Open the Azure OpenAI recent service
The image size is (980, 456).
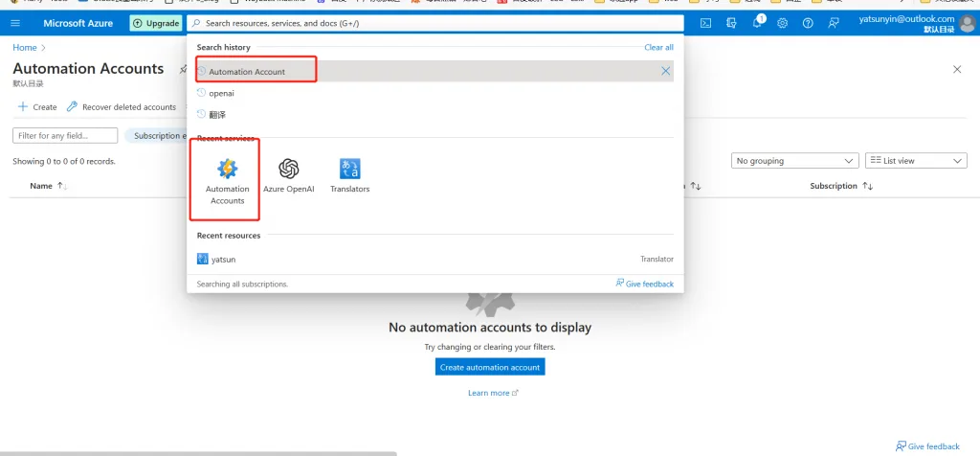click(x=288, y=175)
